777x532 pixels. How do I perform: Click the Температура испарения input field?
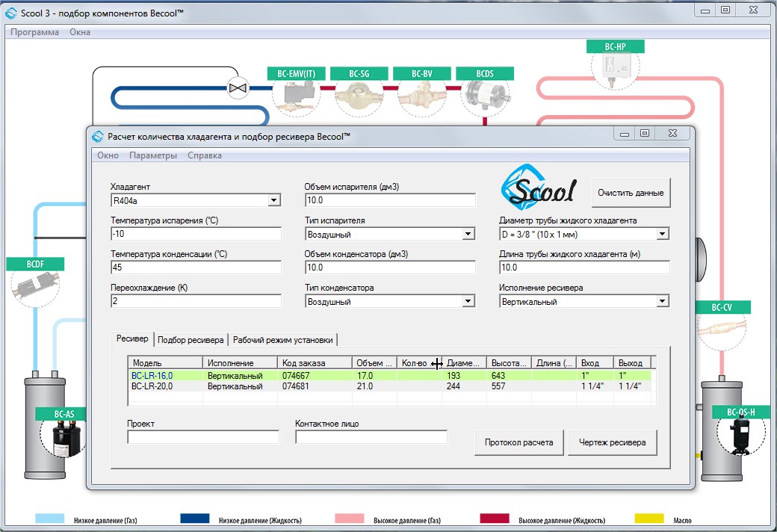pyautogui.click(x=196, y=234)
